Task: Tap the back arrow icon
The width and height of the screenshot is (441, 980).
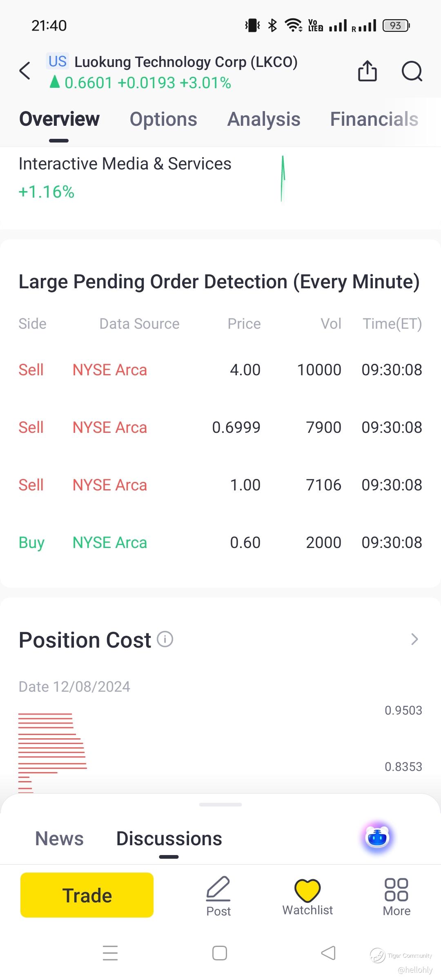Action: pos(25,71)
